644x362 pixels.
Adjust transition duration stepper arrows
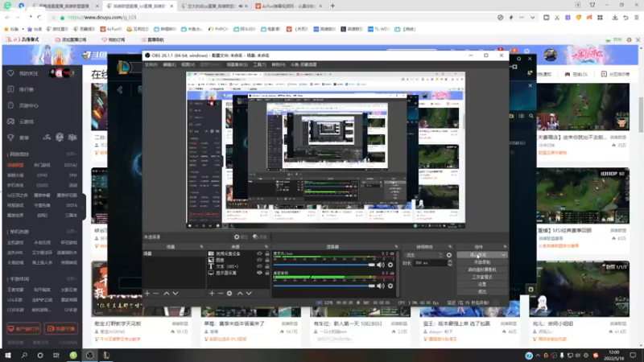click(450, 263)
